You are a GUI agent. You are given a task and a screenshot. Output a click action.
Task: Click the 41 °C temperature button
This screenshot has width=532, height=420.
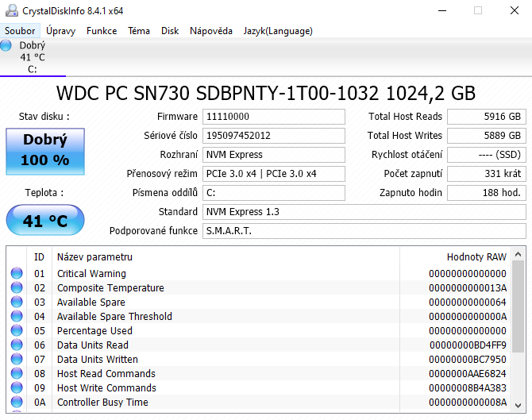point(44,221)
